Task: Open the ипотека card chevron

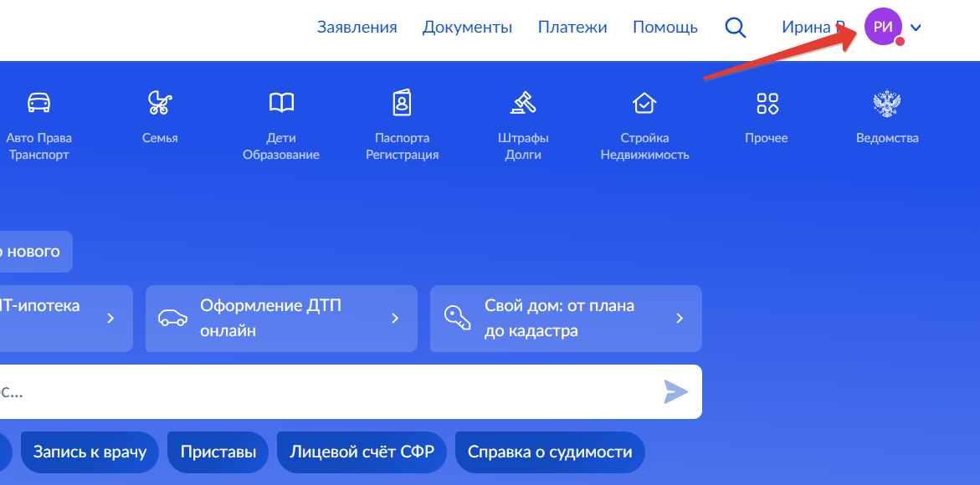Action: click(110, 319)
